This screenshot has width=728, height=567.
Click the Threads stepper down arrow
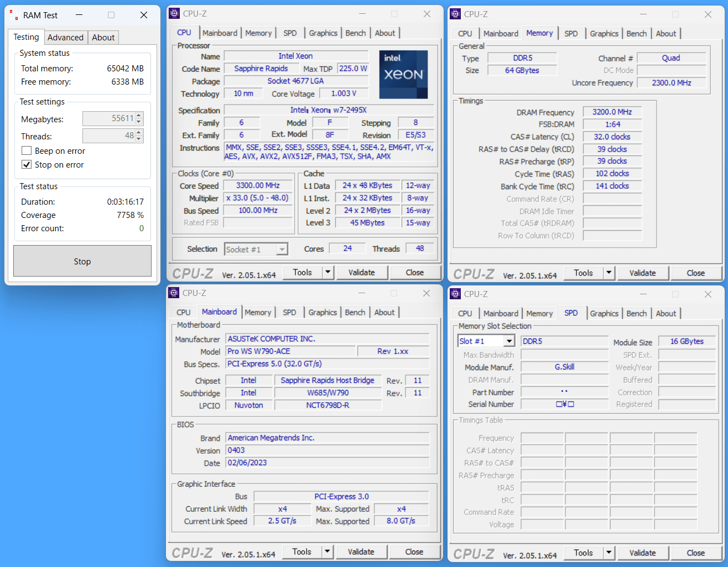139,139
